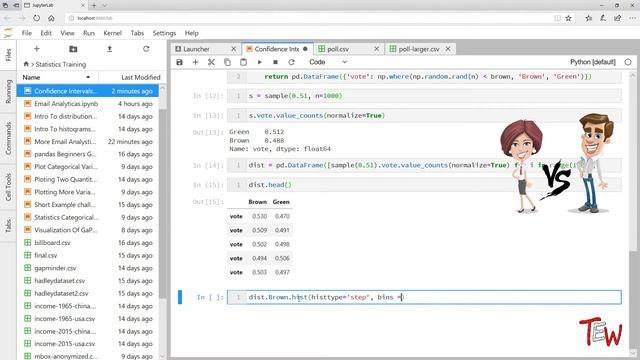Restart the kernel with the circular arrow icon
The image size is (640, 360).
click(x=291, y=62)
